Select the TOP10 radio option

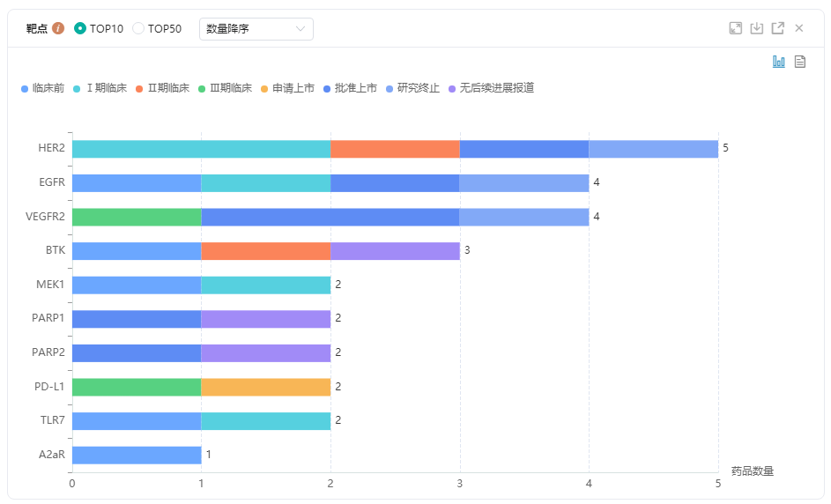pos(80,28)
